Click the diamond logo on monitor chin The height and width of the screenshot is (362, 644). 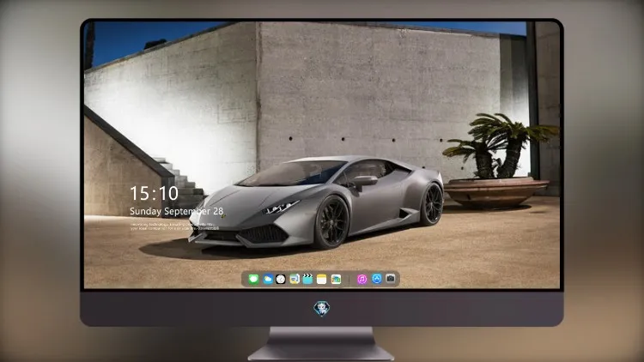[x=322, y=308]
